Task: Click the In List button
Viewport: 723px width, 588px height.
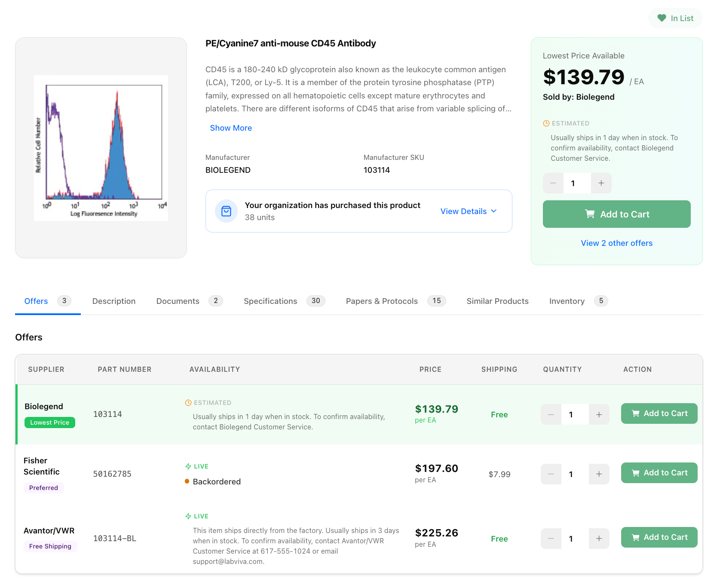Action: 675,18
